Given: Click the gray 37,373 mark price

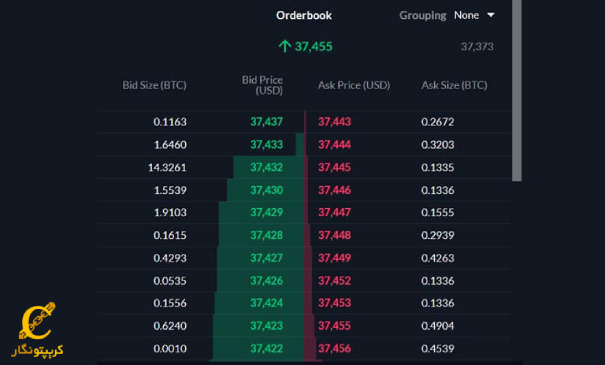Looking at the screenshot, I should [x=477, y=46].
